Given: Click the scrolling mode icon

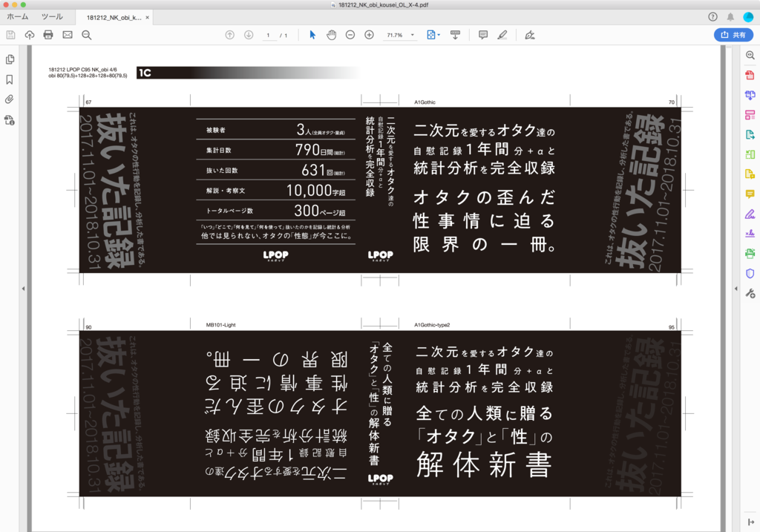Looking at the screenshot, I should (x=455, y=35).
